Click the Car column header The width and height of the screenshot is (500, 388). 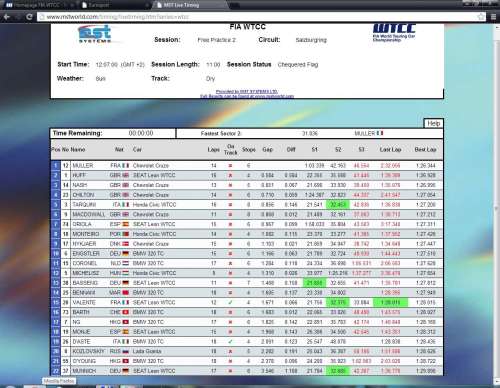click(137, 150)
